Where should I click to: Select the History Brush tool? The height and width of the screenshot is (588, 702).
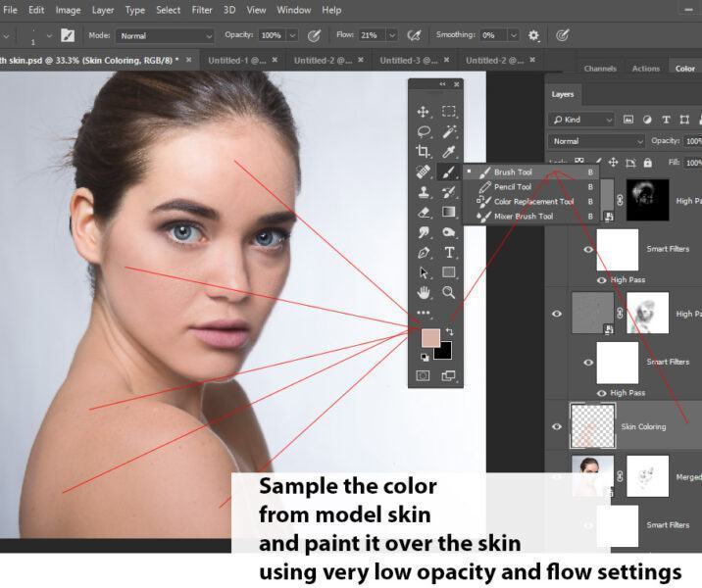point(449,192)
